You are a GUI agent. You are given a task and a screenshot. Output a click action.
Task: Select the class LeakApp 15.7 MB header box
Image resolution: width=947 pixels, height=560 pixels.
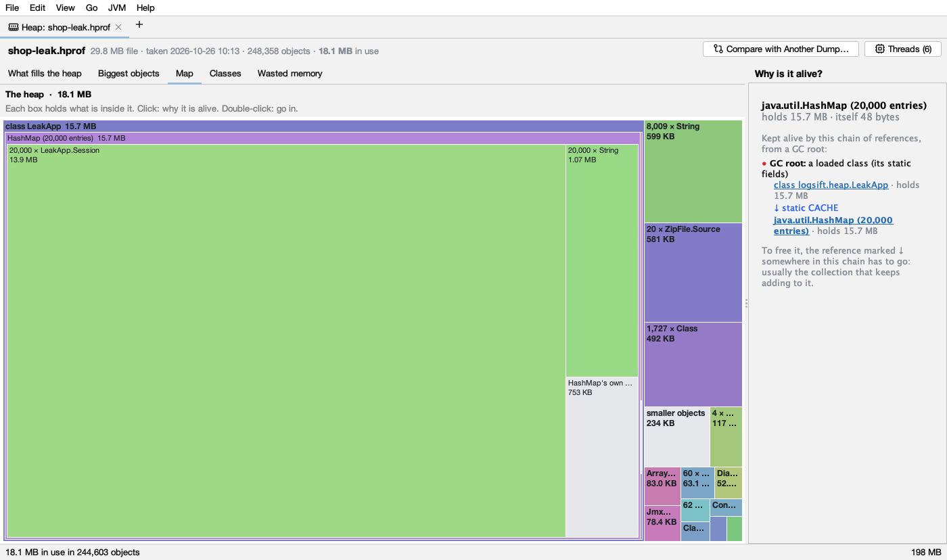323,126
